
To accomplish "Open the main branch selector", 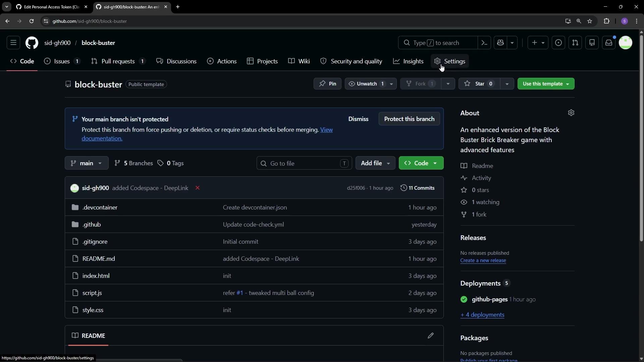I will (87, 163).
